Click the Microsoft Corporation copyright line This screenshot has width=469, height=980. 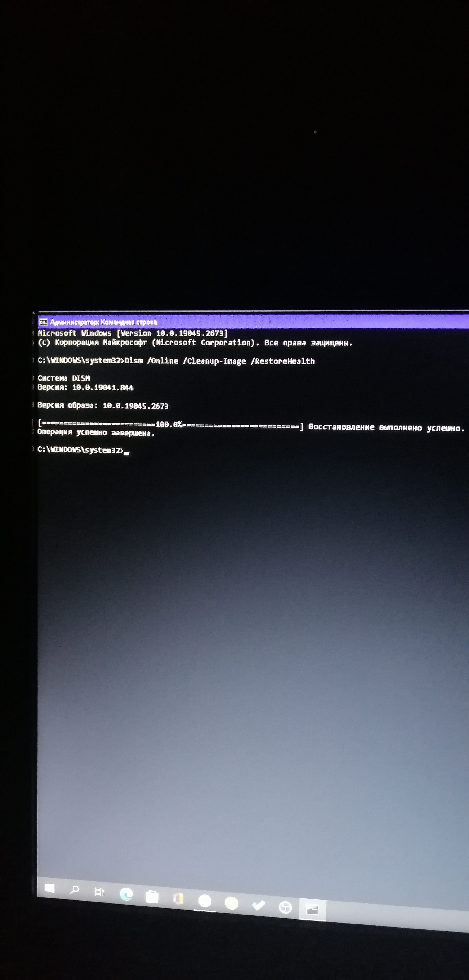point(195,342)
